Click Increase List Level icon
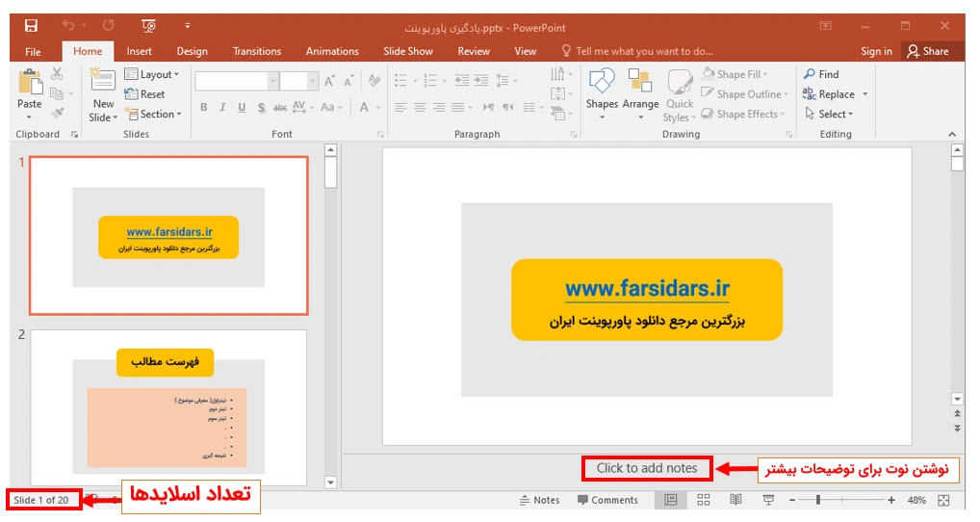Image resolution: width=980 pixels, height=522 pixels. pyautogui.click(x=480, y=80)
